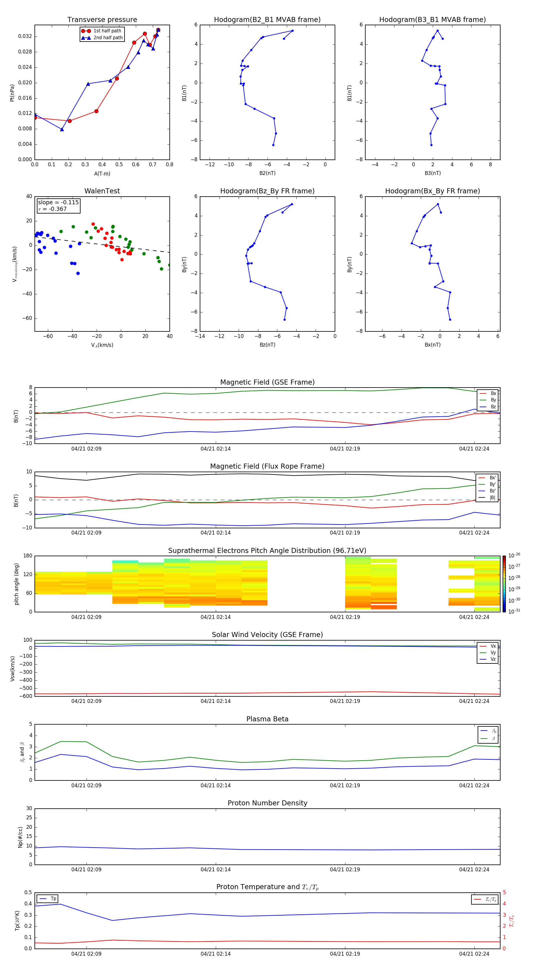The width and height of the screenshot is (535, 980).
Task: Click the 'Bz(nT)' x-axis label
Action: [267, 345]
